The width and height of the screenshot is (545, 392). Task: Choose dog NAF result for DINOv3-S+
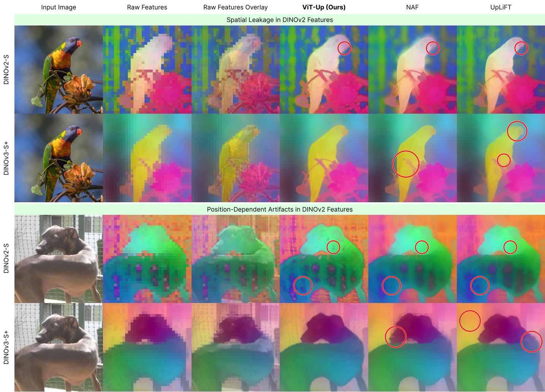pyautogui.click(x=412, y=348)
